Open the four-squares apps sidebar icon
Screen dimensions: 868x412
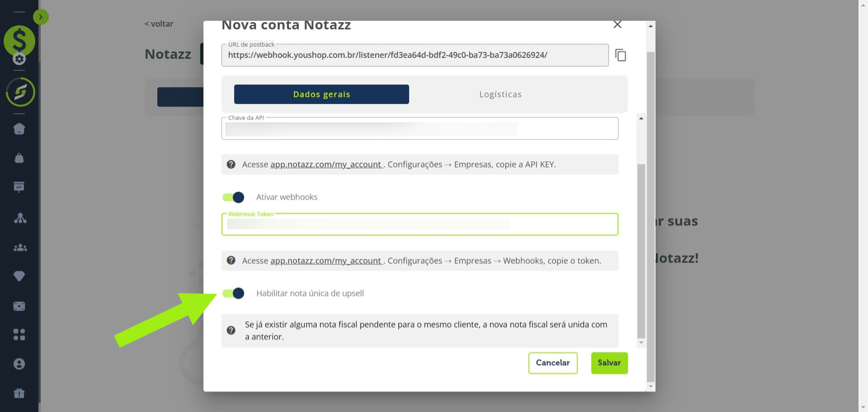click(19, 334)
